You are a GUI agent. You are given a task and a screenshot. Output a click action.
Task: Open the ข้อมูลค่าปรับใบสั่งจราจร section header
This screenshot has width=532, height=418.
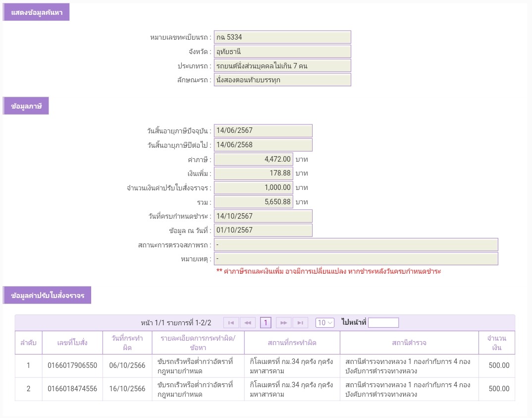click(47, 295)
